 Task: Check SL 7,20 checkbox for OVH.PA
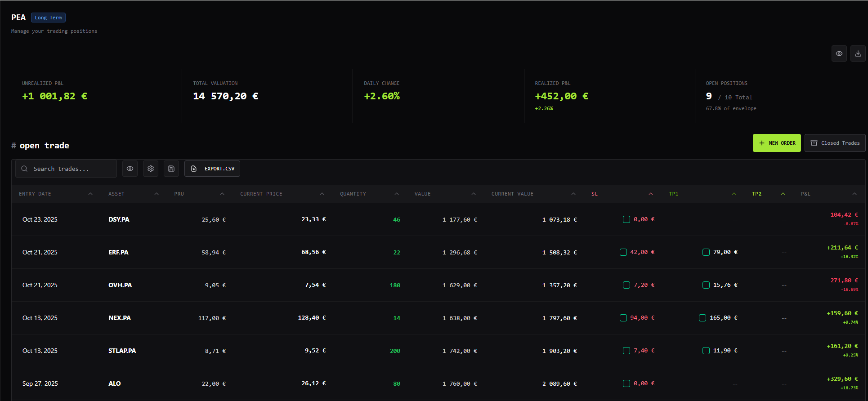(x=626, y=285)
